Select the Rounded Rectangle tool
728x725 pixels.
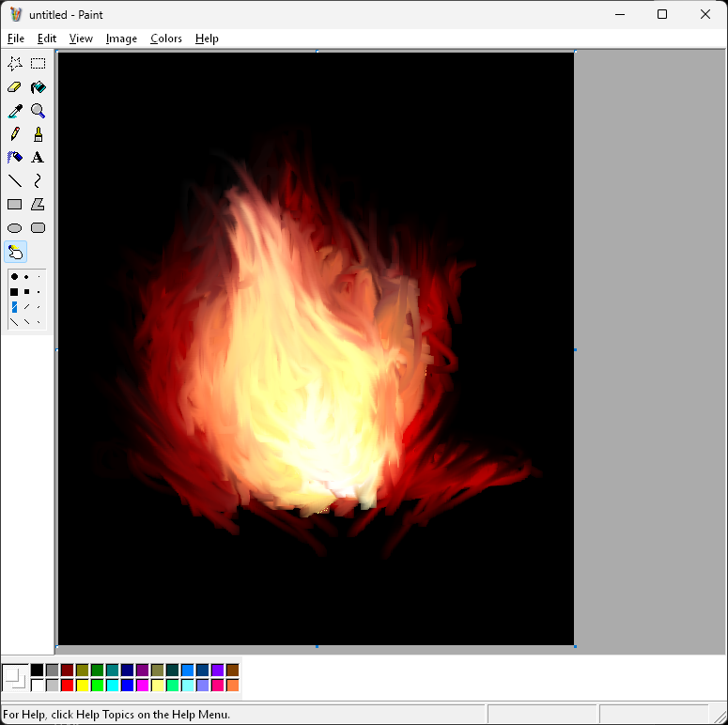point(39,228)
